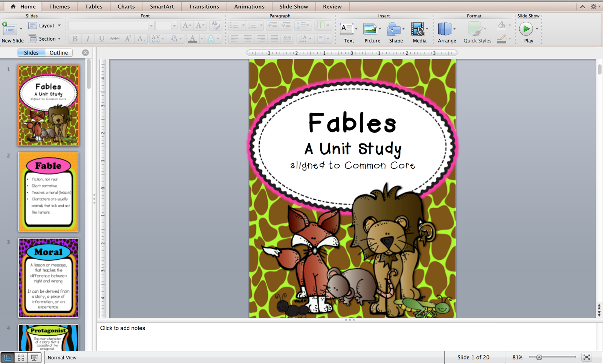Open the Animations tab
Image resolution: width=603 pixels, height=364 pixels.
[x=249, y=6]
